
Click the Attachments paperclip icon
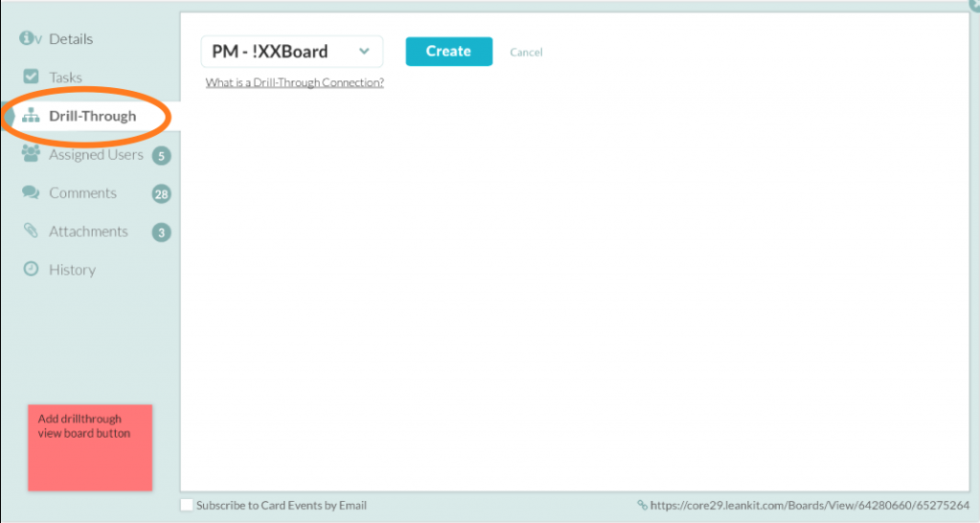31,230
